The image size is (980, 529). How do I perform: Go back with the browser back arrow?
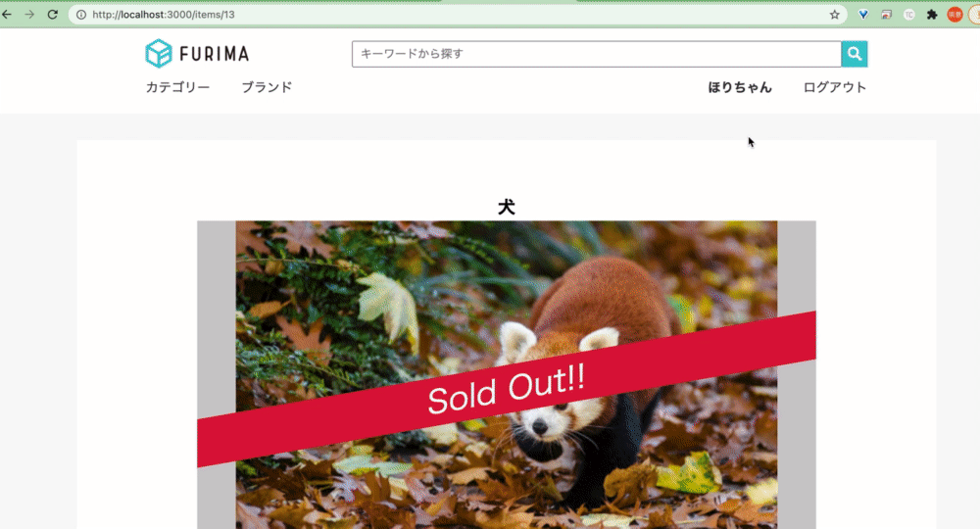click(x=7, y=15)
